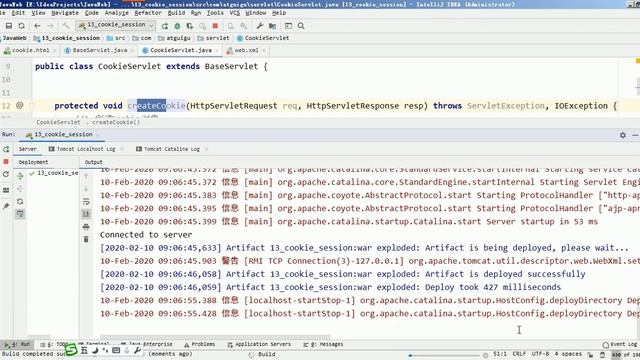Click the red Stop button in the main toolbar
This screenshot has height=360, width=640.
tap(215, 26)
